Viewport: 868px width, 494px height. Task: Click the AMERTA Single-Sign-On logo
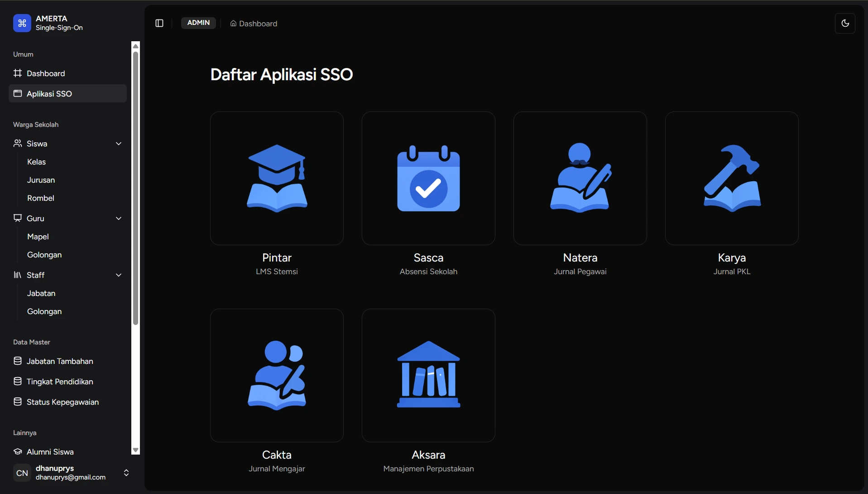48,23
